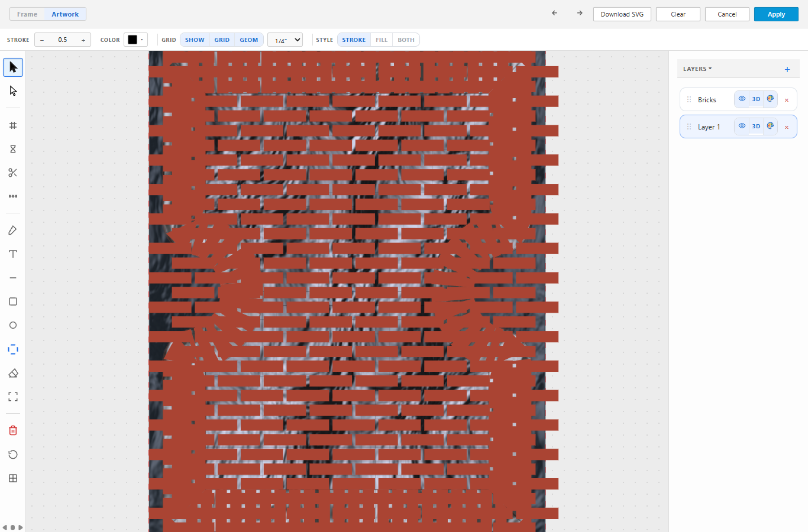808x532 pixels.
Task: Select the blue dashed rounded-rectangle tool
Action: [13, 349]
